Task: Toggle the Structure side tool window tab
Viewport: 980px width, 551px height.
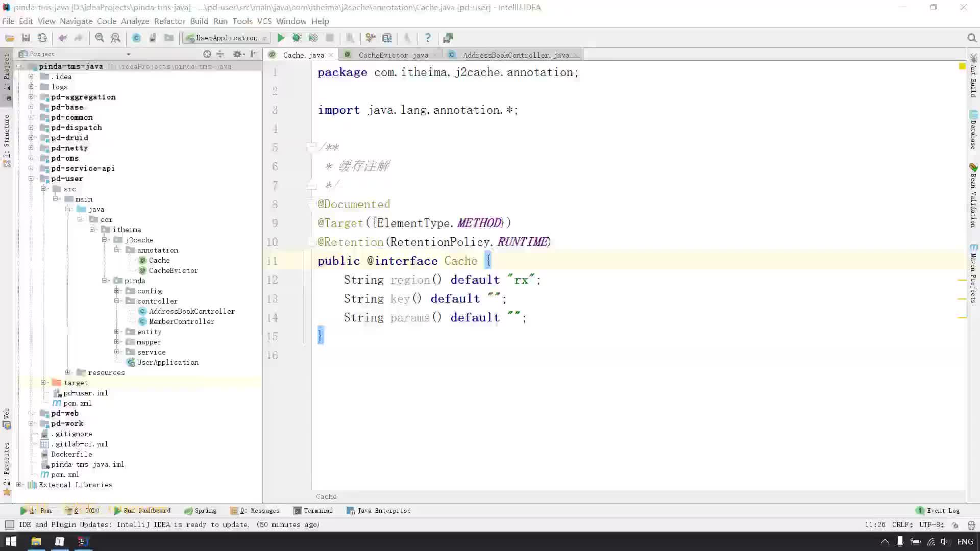Action: coord(7,141)
